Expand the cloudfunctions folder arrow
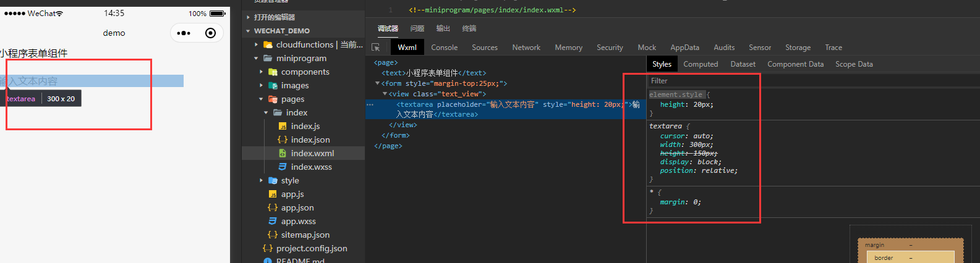Screen dimensions: 980x263 257,44
